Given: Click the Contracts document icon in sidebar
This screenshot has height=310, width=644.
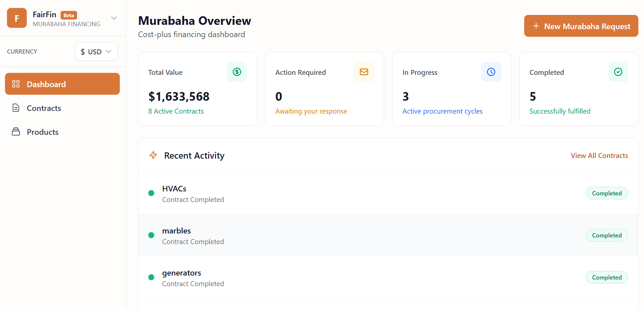Looking at the screenshot, I should [16, 108].
